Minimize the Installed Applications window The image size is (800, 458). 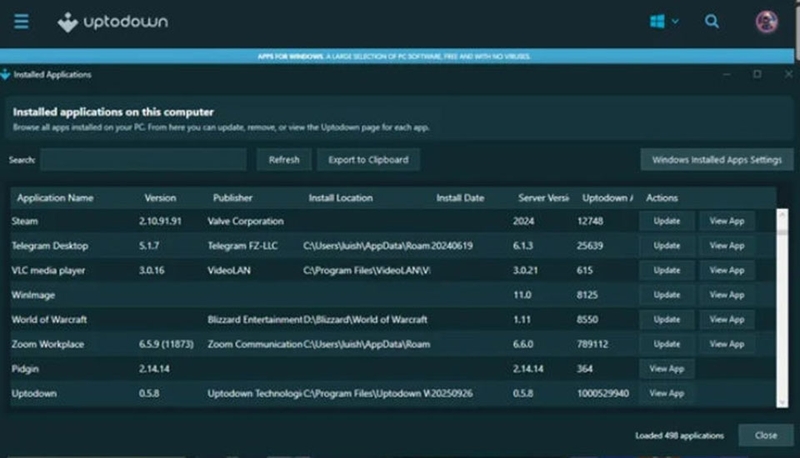click(x=727, y=74)
